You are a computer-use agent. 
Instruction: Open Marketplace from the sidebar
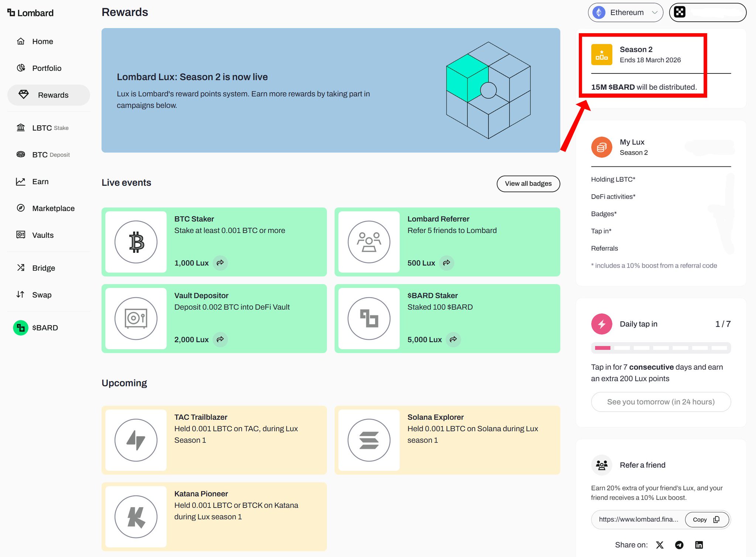pyautogui.click(x=53, y=209)
